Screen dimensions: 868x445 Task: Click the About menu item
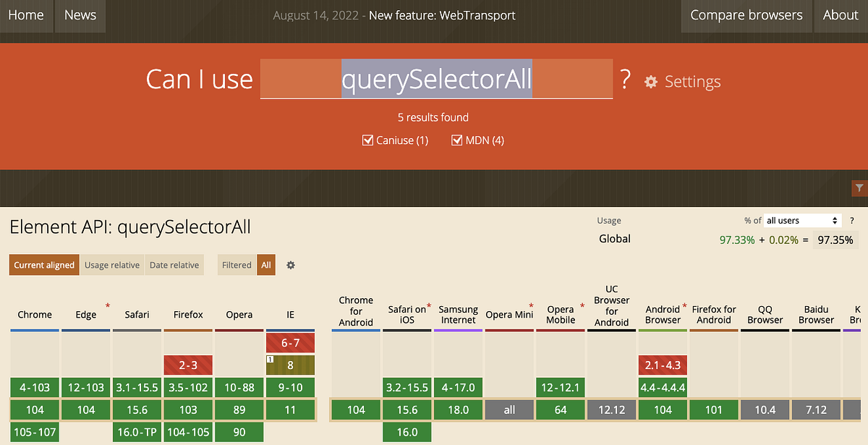coord(840,14)
